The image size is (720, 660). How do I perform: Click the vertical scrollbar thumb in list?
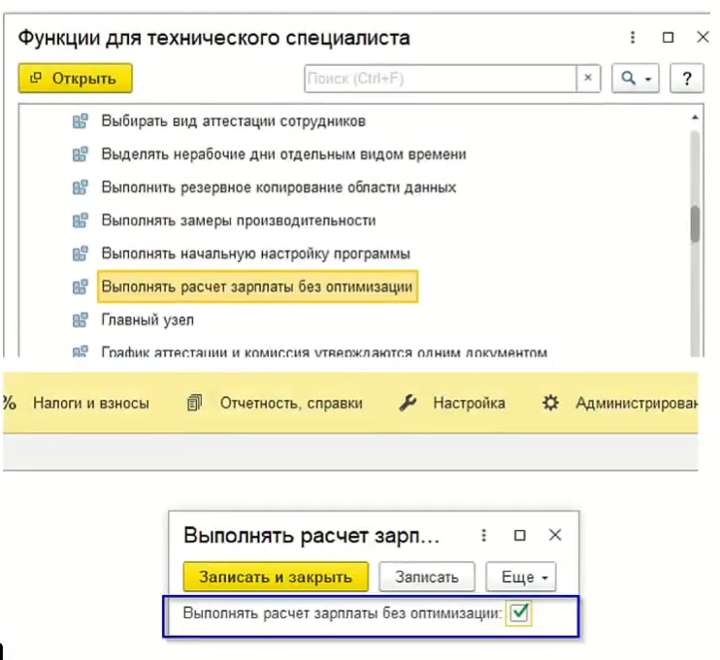pos(694,223)
